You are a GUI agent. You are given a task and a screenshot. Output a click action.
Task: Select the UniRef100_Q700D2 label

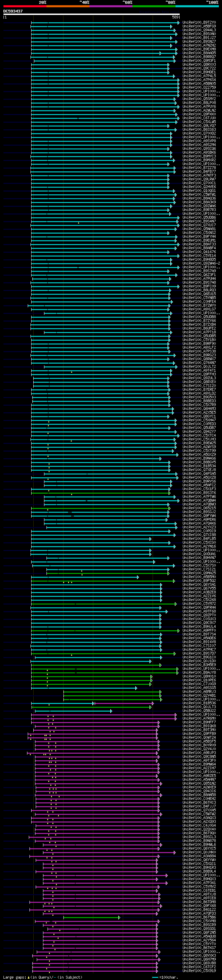199,133
